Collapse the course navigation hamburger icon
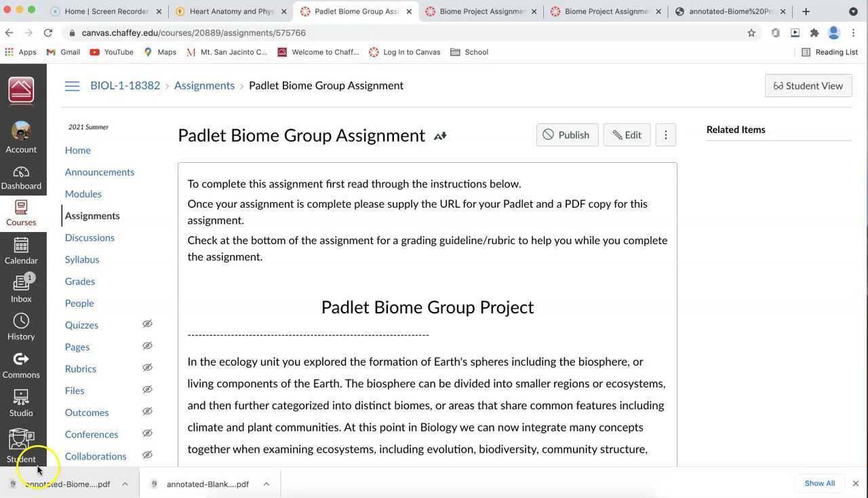 (72, 85)
